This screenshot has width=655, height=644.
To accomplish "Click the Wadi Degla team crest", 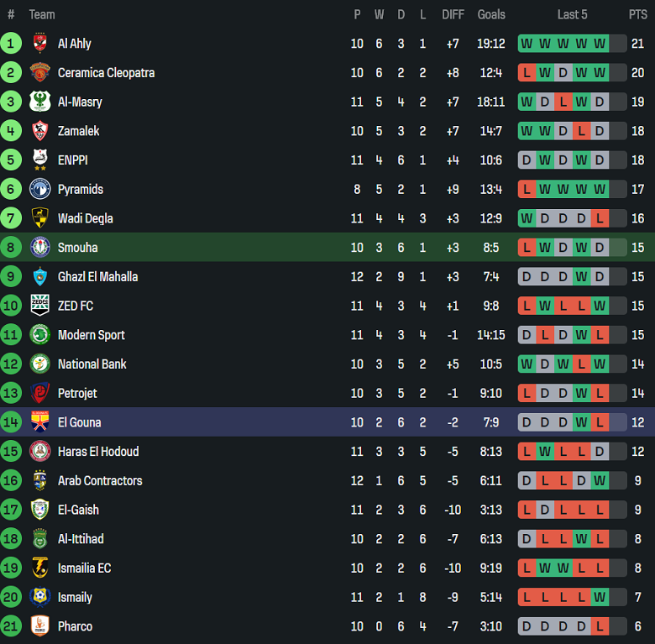I will [x=39, y=218].
